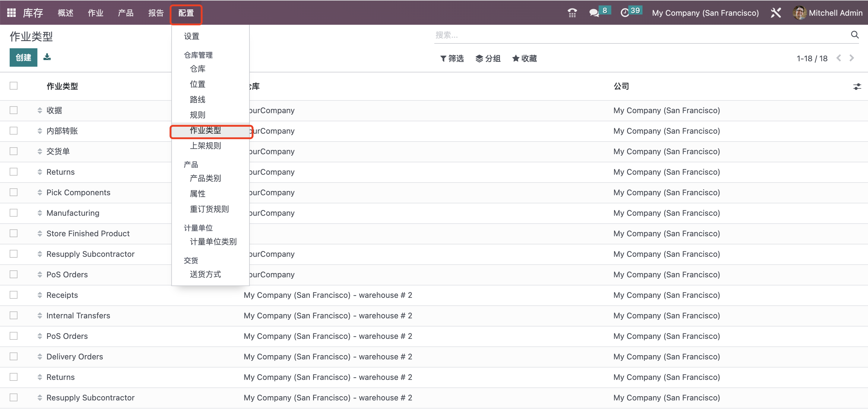This screenshot has width=868, height=414.
Task: Open the 收藏 favorites dropdown
Action: click(524, 59)
